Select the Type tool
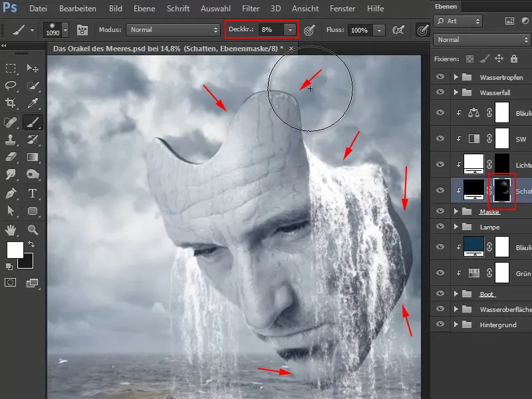Viewport: 532px width, 399px height. [33, 194]
